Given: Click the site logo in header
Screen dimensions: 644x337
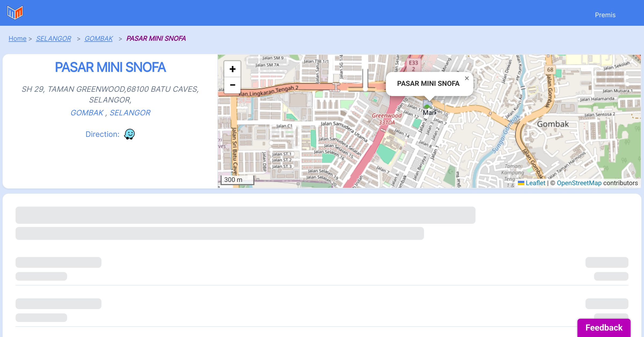Looking at the screenshot, I should click(x=15, y=13).
